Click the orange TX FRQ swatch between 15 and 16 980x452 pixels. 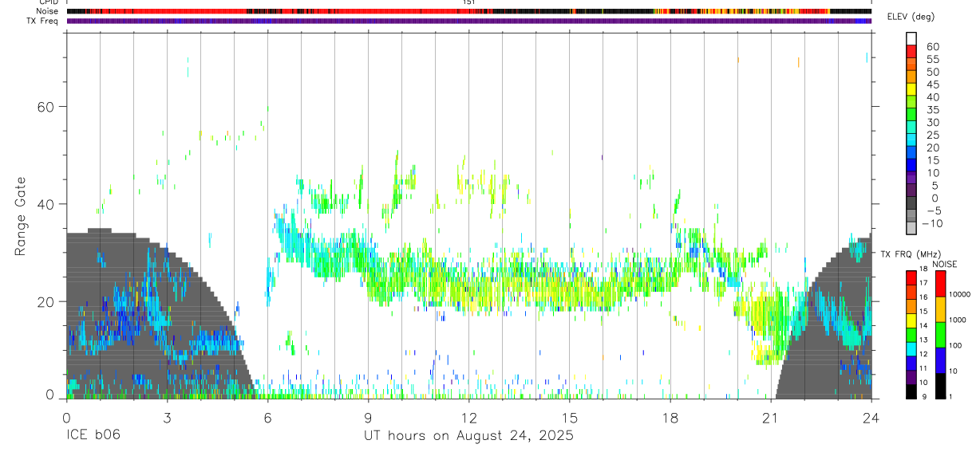pos(911,305)
